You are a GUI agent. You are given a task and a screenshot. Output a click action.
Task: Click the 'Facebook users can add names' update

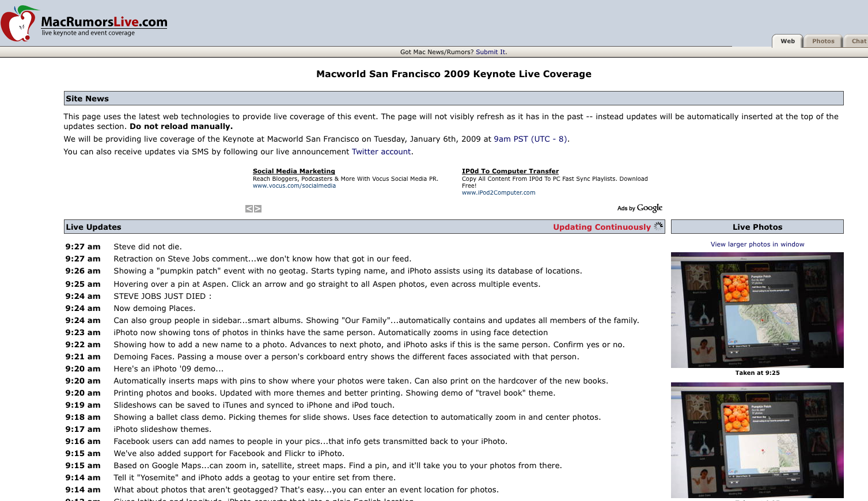pyautogui.click(x=310, y=441)
